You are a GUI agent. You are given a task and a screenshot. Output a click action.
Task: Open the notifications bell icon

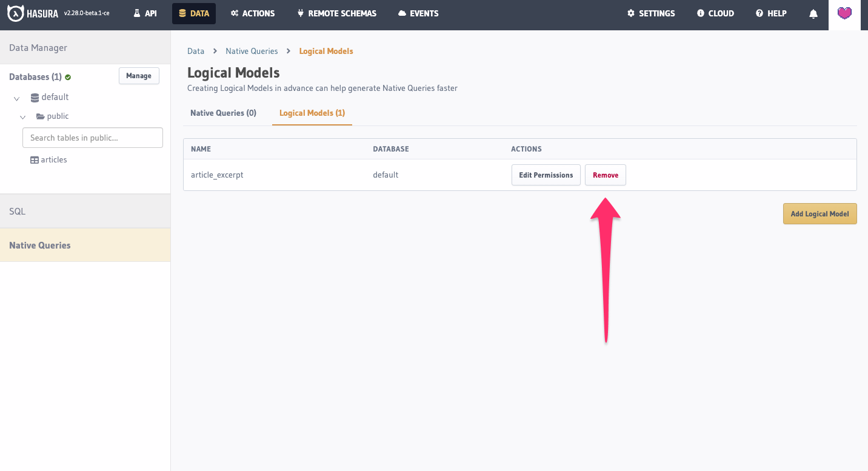(x=813, y=14)
